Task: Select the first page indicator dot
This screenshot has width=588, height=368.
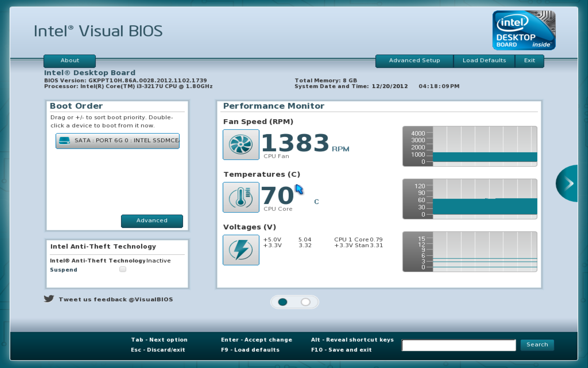Action: coord(283,302)
